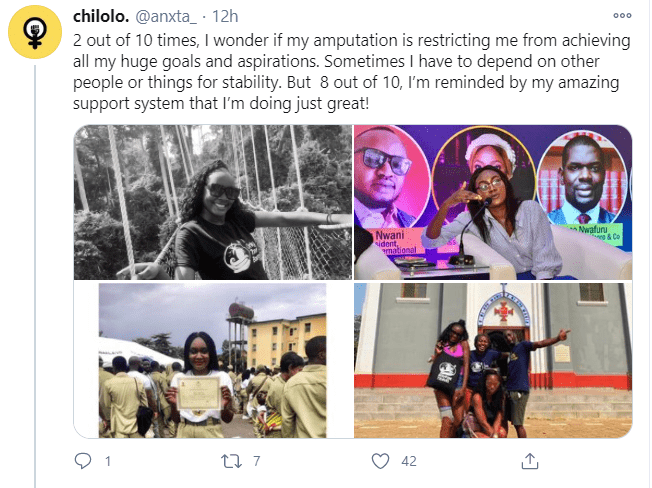Open the share tweet icon
The width and height of the screenshot is (652, 488).
coord(530,461)
